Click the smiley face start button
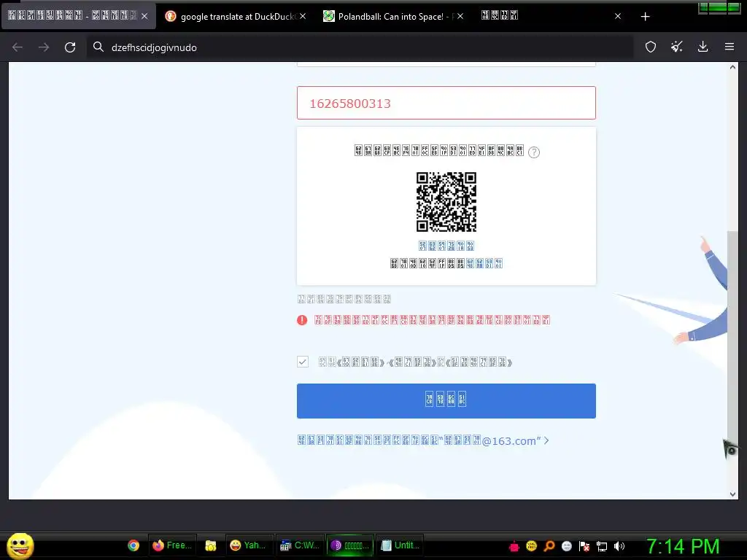Screen dimensions: 747x560 pyautogui.click(x=20, y=545)
